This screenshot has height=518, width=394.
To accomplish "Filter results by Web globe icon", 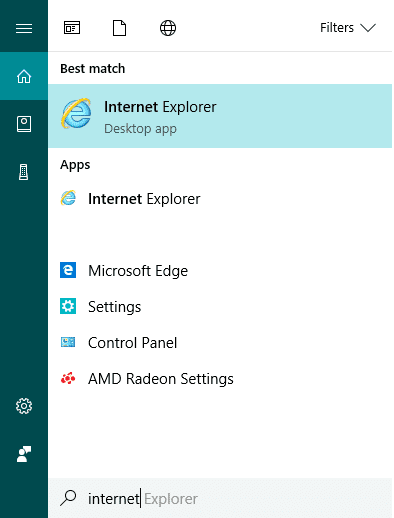I will click(168, 28).
